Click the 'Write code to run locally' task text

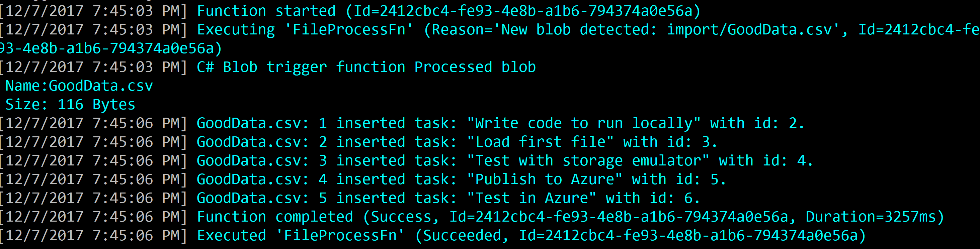[x=584, y=123]
